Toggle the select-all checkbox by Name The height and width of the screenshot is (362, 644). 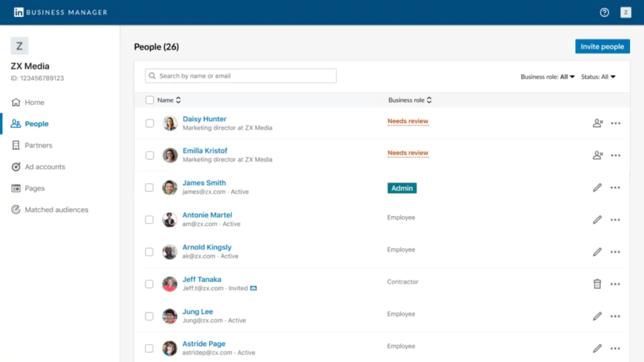(x=150, y=100)
